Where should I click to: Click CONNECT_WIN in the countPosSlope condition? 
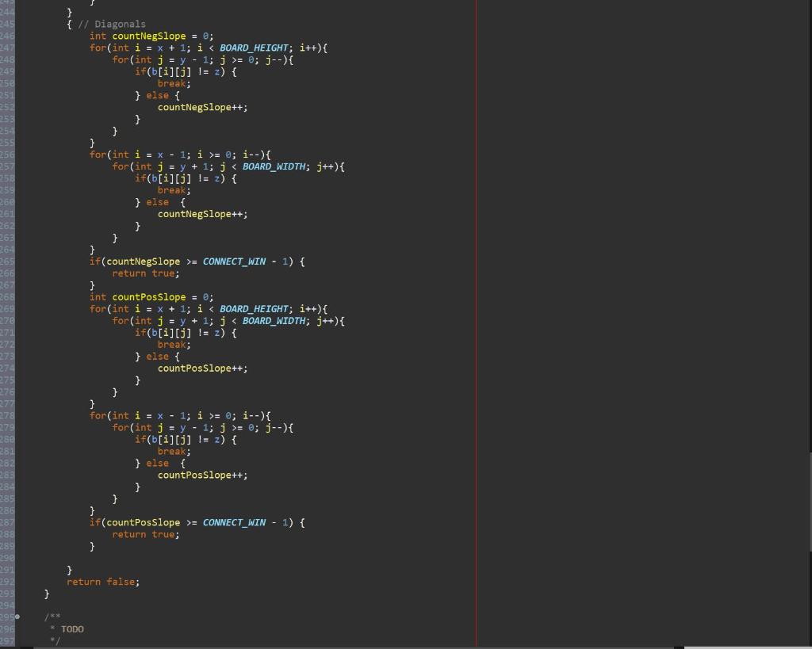[234, 523]
